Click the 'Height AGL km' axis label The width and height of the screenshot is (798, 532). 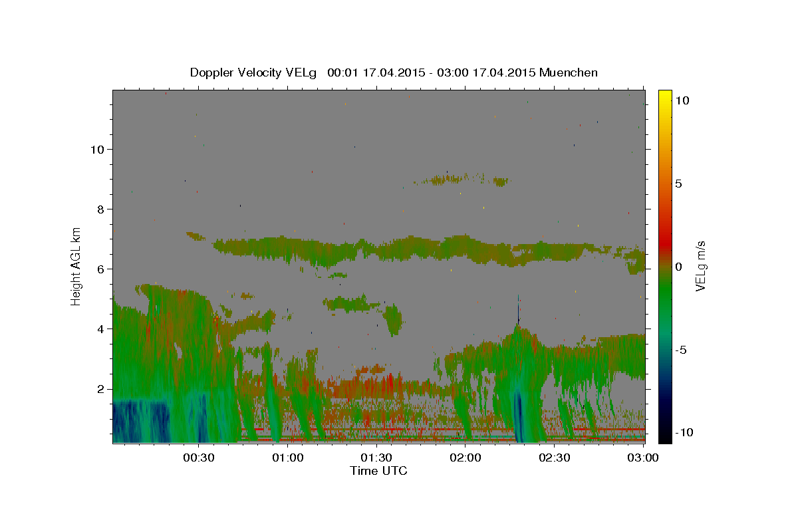pyautogui.click(x=76, y=266)
